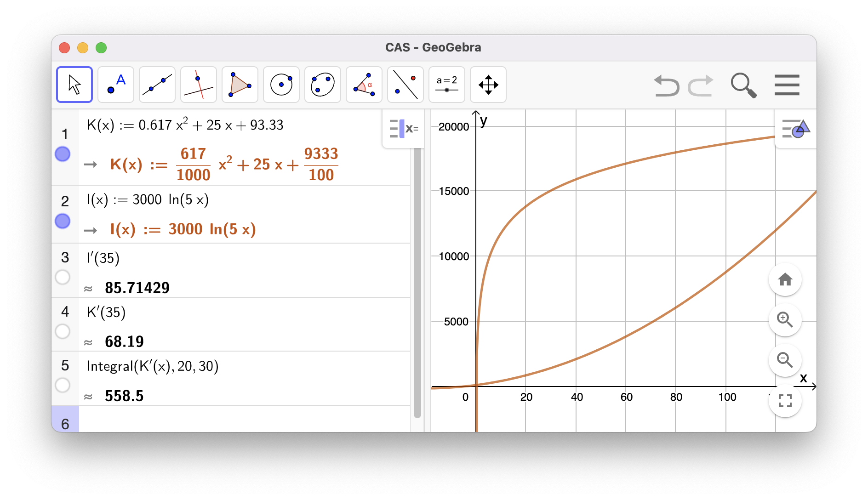Hide K(x) graph via row 1 marker
Image resolution: width=868 pixels, height=500 pixels.
tap(63, 154)
